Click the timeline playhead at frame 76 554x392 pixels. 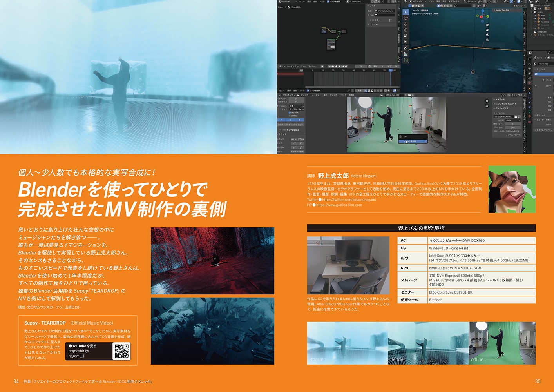(390, 70)
